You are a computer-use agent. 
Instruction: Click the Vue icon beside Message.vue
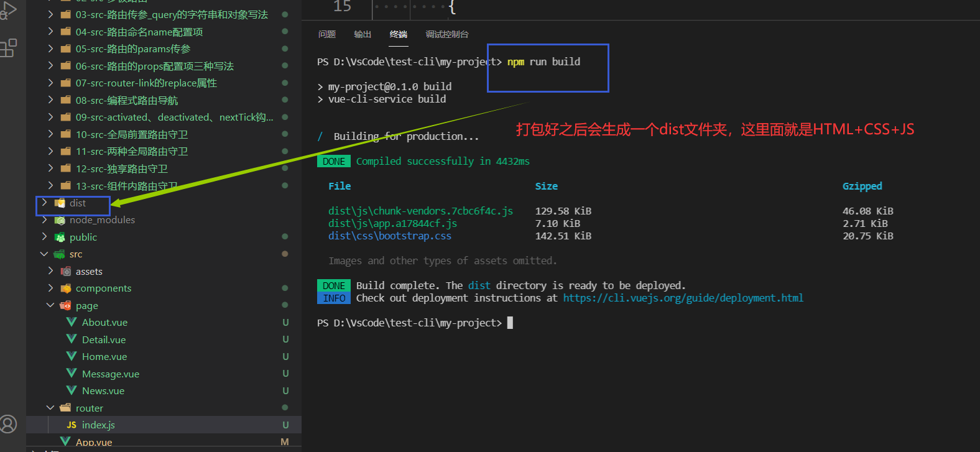[x=72, y=374]
